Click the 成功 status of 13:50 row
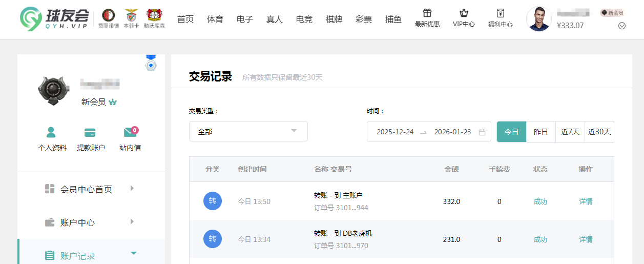Screen dimensions: 644x264 [541, 201]
